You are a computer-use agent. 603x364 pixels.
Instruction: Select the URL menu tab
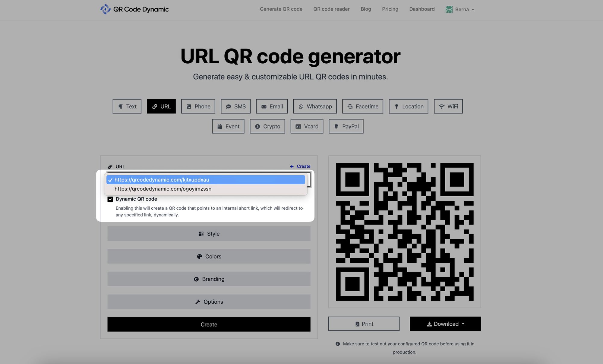coord(161,106)
